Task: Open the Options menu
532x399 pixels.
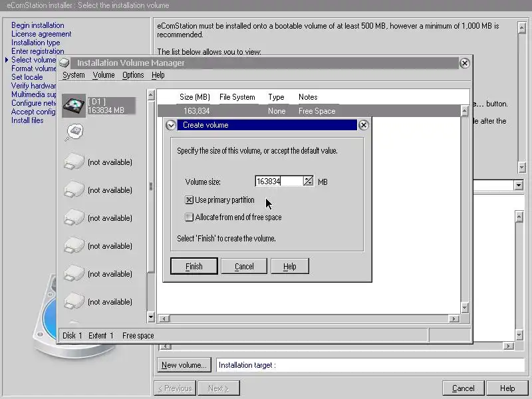Action: click(133, 75)
